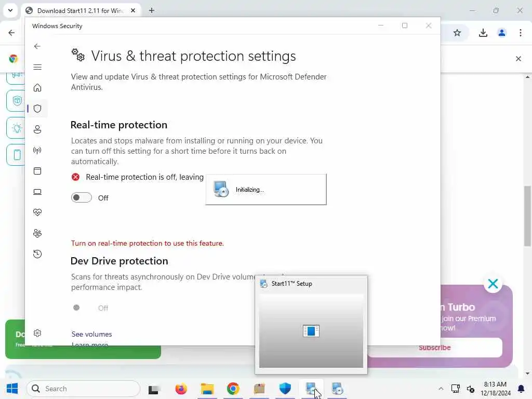Image resolution: width=532 pixels, height=399 pixels.
Task: Open Firefox from the taskbar
Action: [x=181, y=389]
